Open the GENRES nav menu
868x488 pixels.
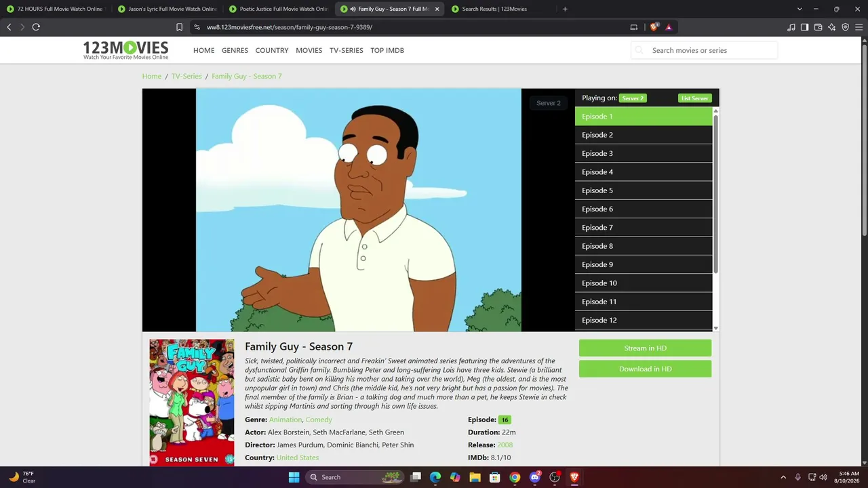(x=235, y=50)
